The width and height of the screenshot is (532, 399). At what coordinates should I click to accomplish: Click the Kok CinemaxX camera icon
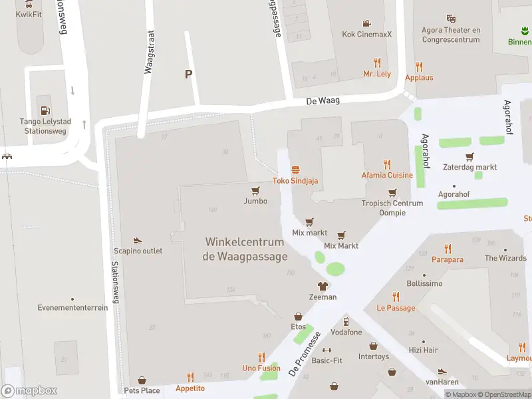pyautogui.click(x=367, y=23)
